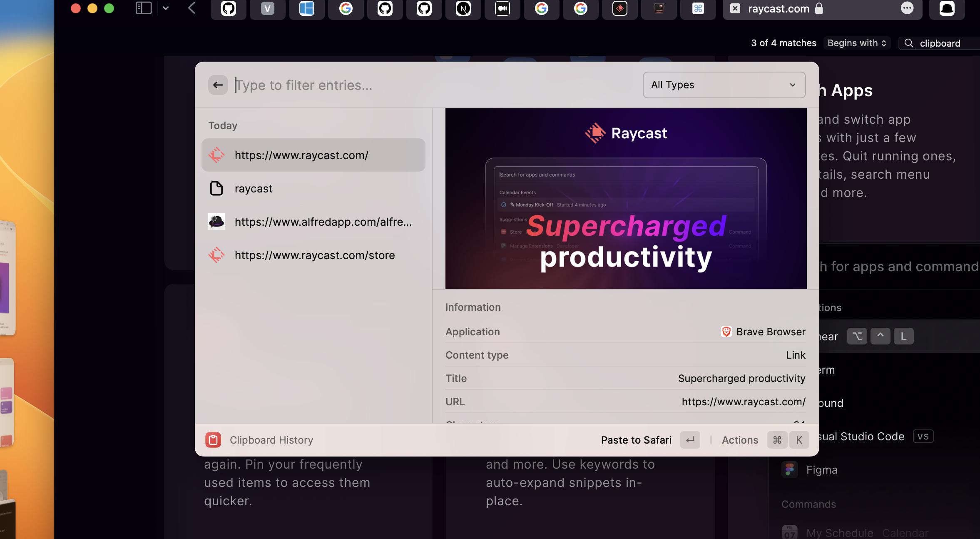Click the lock icon in address bar
This screenshot has width=980, height=539.
click(x=819, y=8)
